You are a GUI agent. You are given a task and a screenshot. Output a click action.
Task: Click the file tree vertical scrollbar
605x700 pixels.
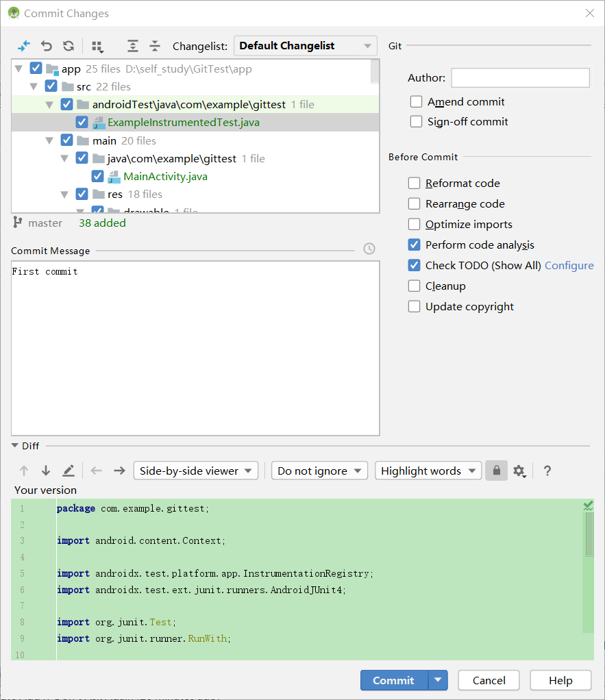tap(375, 71)
